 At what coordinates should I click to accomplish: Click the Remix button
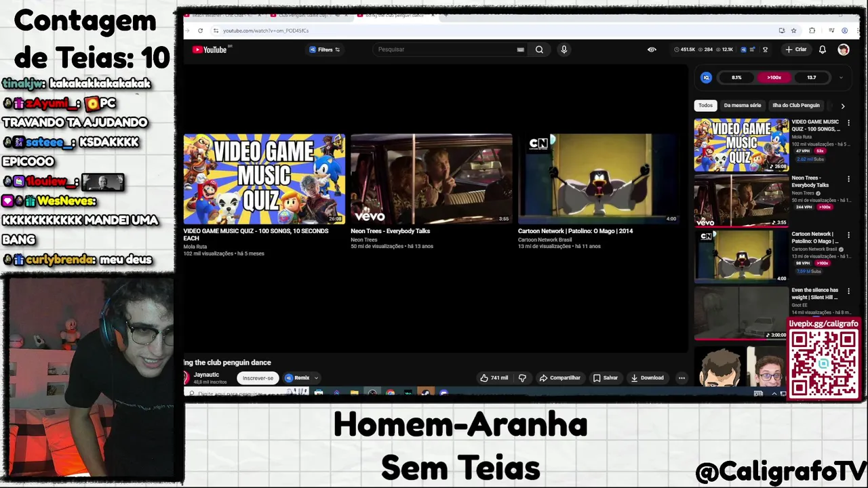(298, 378)
